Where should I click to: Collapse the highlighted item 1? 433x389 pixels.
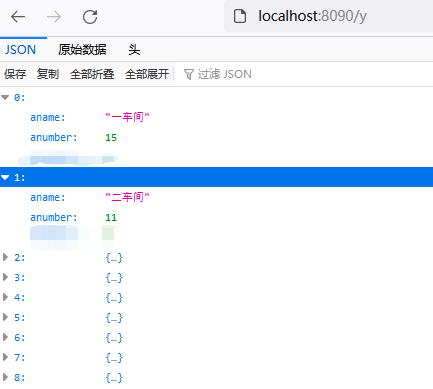pyautogui.click(x=5, y=177)
